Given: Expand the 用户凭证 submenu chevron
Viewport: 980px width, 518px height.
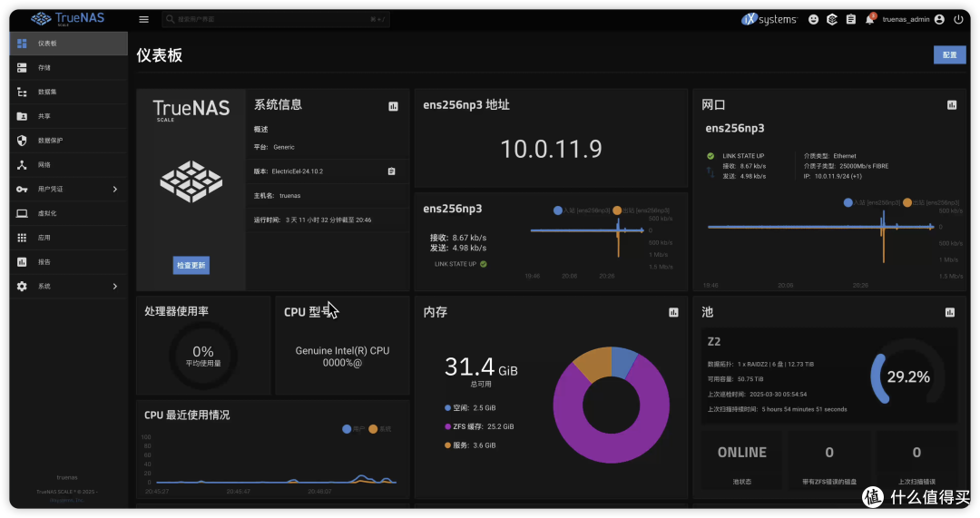Looking at the screenshot, I should (x=115, y=189).
